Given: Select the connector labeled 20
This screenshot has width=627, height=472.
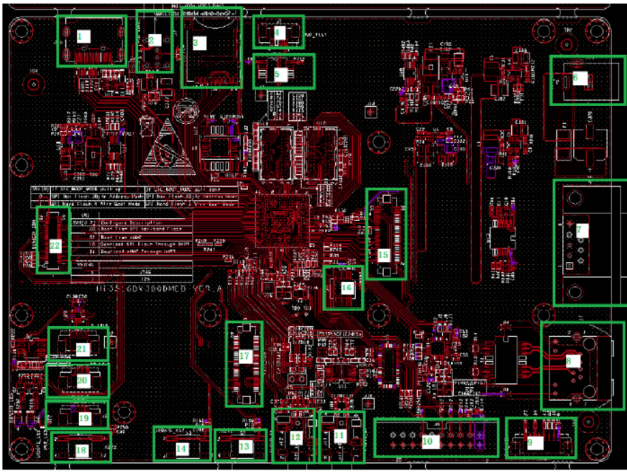Looking at the screenshot, I should click(83, 380).
